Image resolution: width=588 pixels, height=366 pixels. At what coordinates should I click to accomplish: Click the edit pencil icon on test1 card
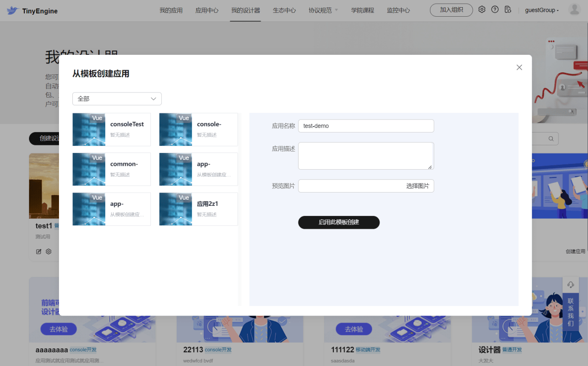pyautogui.click(x=39, y=252)
